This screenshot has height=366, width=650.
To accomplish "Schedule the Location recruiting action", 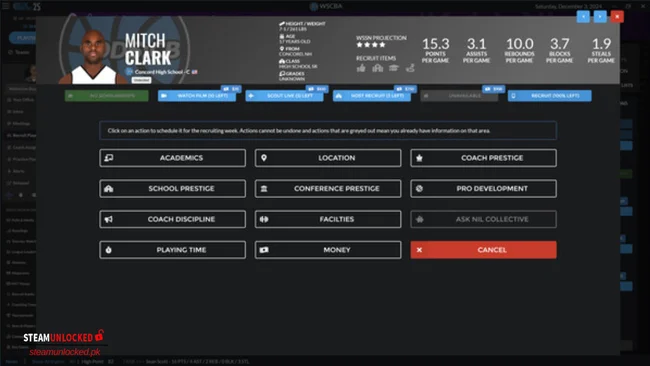I will click(x=328, y=158).
